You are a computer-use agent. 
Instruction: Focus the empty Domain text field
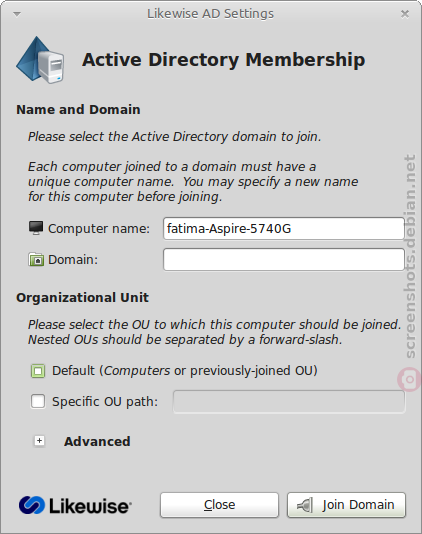point(284,260)
